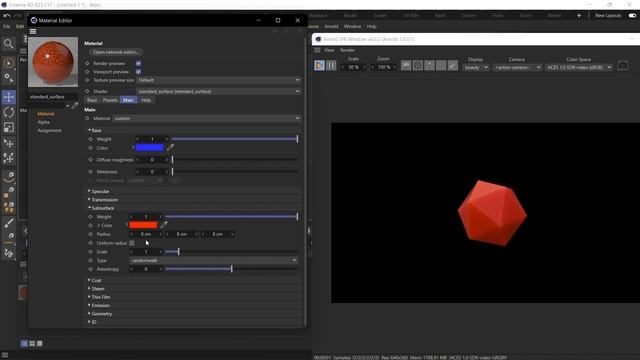Click the subsurface Anisotropy slider

pyautogui.click(x=231, y=269)
